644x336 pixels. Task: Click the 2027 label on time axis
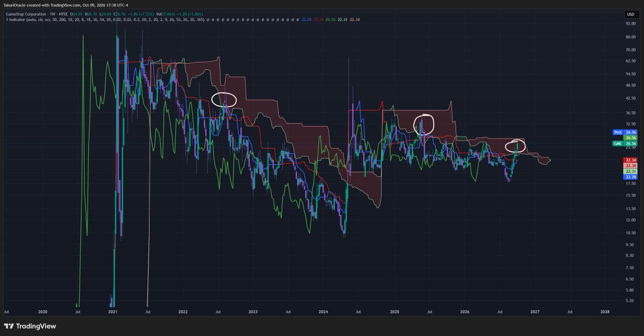(535, 311)
